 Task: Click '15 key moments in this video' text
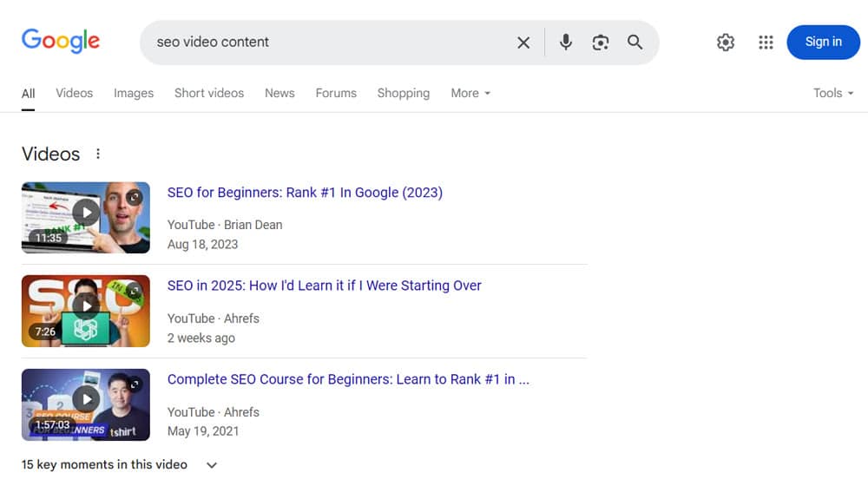click(x=104, y=464)
